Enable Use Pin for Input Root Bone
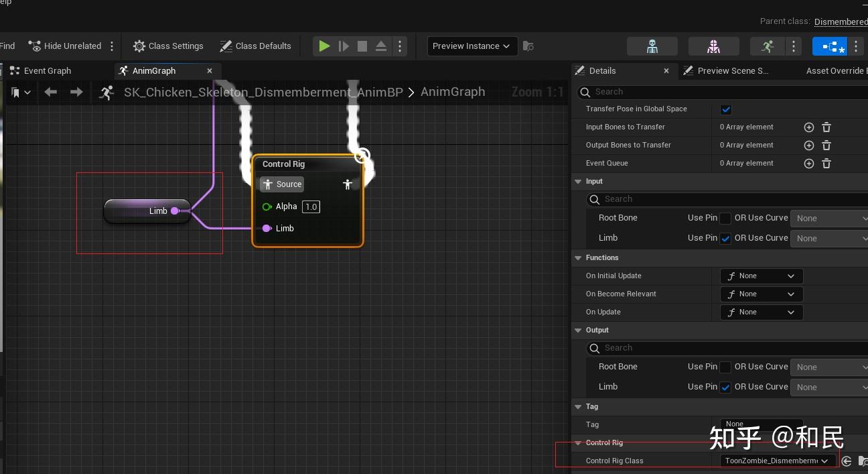 coord(725,218)
